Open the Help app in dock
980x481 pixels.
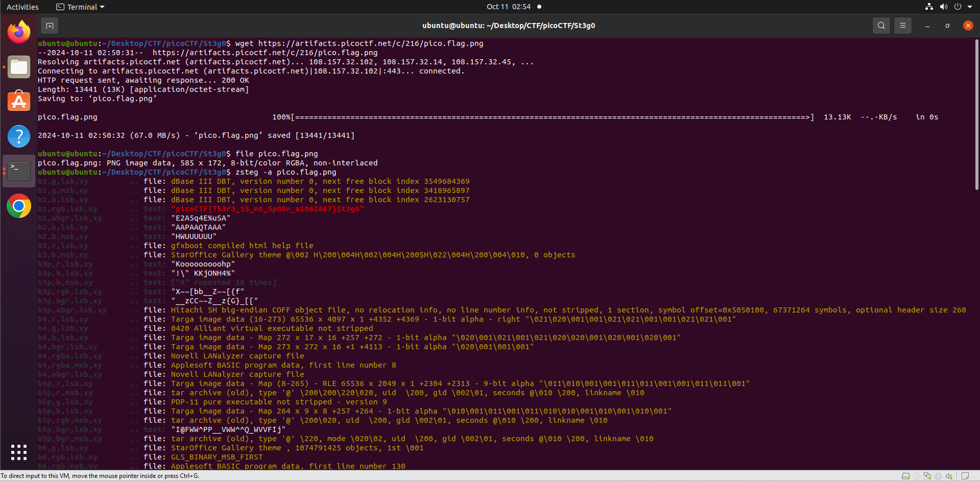pos(19,136)
